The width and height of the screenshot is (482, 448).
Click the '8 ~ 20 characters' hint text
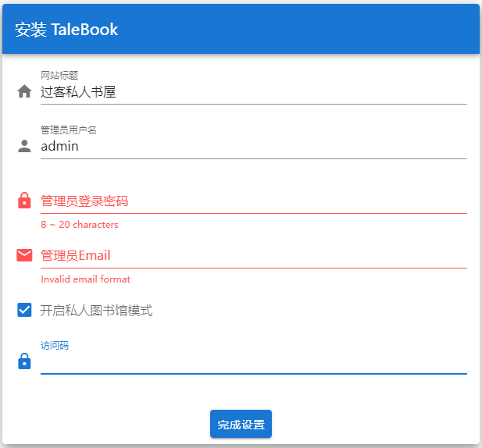tap(80, 225)
